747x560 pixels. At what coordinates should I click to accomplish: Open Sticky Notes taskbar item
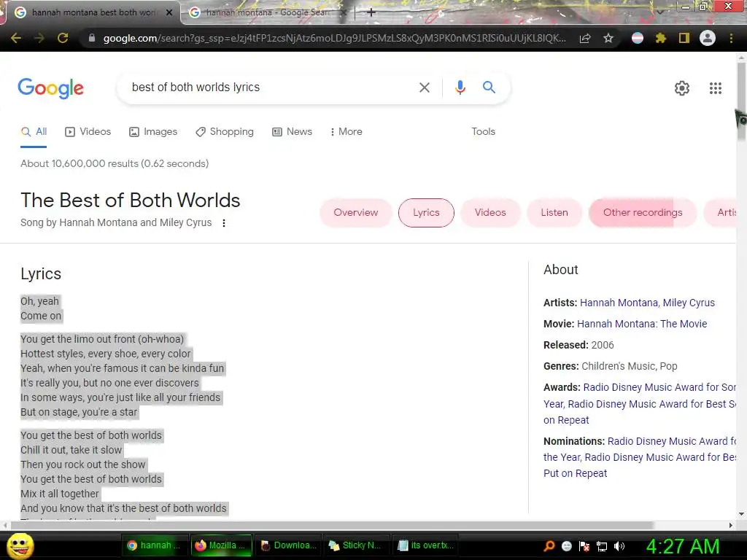point(356,545)
